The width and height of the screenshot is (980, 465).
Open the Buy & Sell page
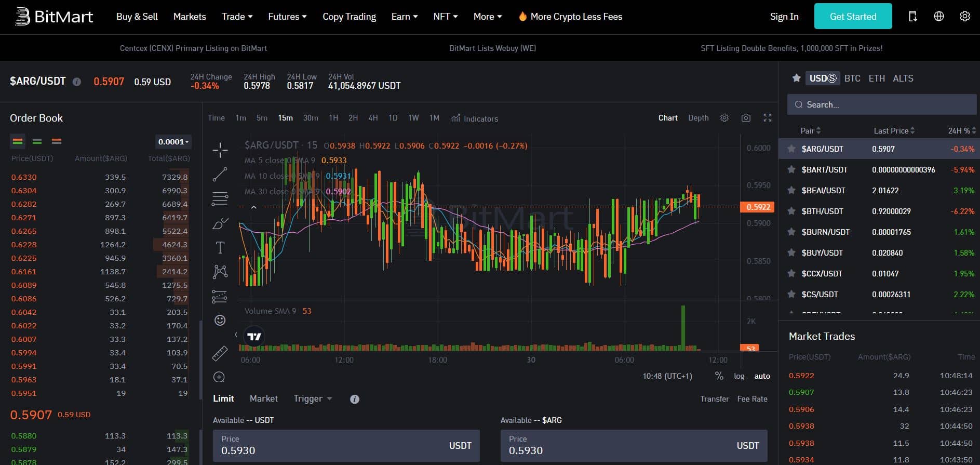[x=137, y=17]
